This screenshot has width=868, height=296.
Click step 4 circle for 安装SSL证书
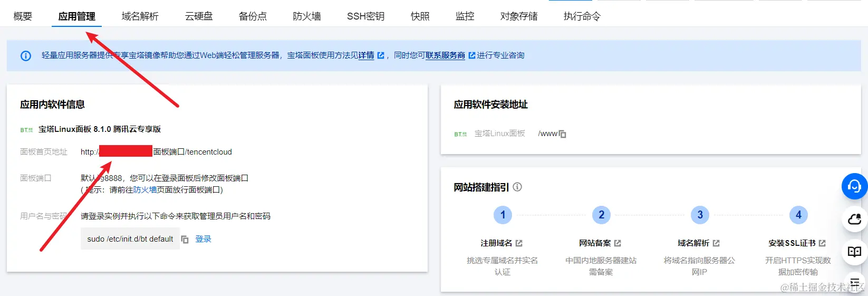coord(798,215)
